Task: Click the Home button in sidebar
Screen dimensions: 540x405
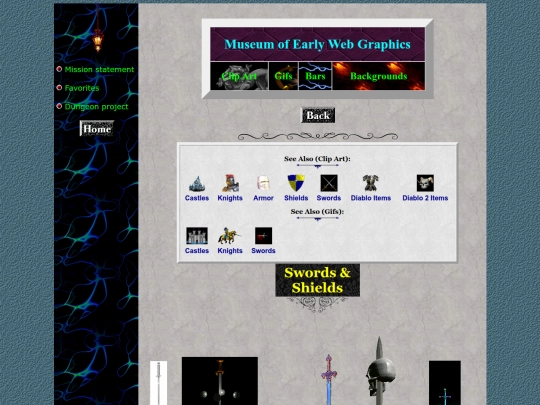Action: 97,128
